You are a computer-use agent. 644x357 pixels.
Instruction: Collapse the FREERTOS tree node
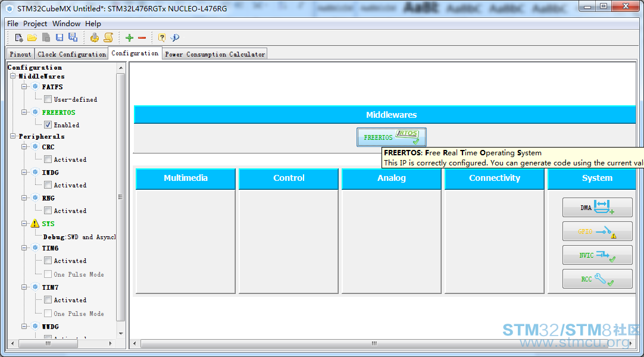click(x=24, y=112)
